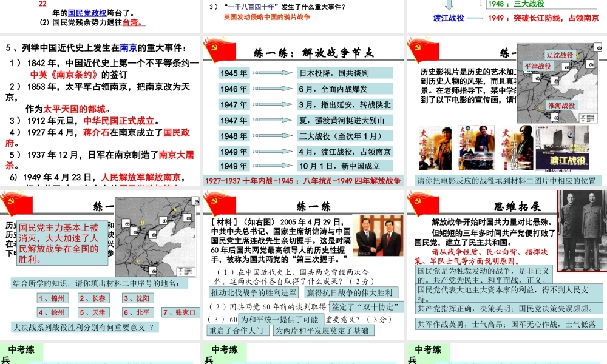The height and width of the screenshot is (364, 607).
Task: Select the 辽沈战役 label on the map
Action: point(560,55)
